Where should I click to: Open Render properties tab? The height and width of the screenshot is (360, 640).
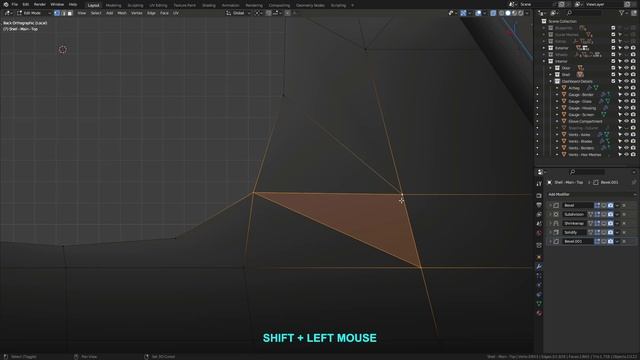click(x=539, y=196)
